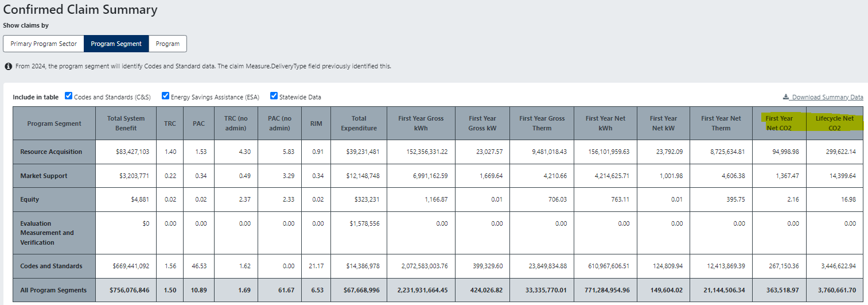Select the Primary Program Sector view

pyautogui.click(x=44, y=44)
